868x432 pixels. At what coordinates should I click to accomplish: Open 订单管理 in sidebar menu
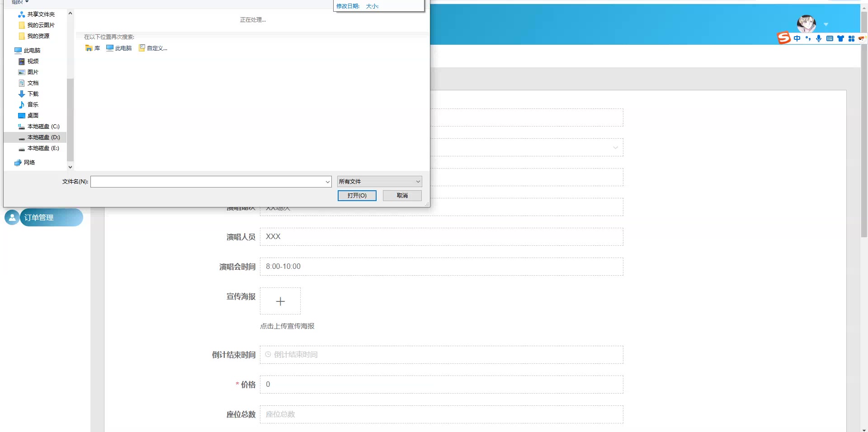(x=52, y=217)
